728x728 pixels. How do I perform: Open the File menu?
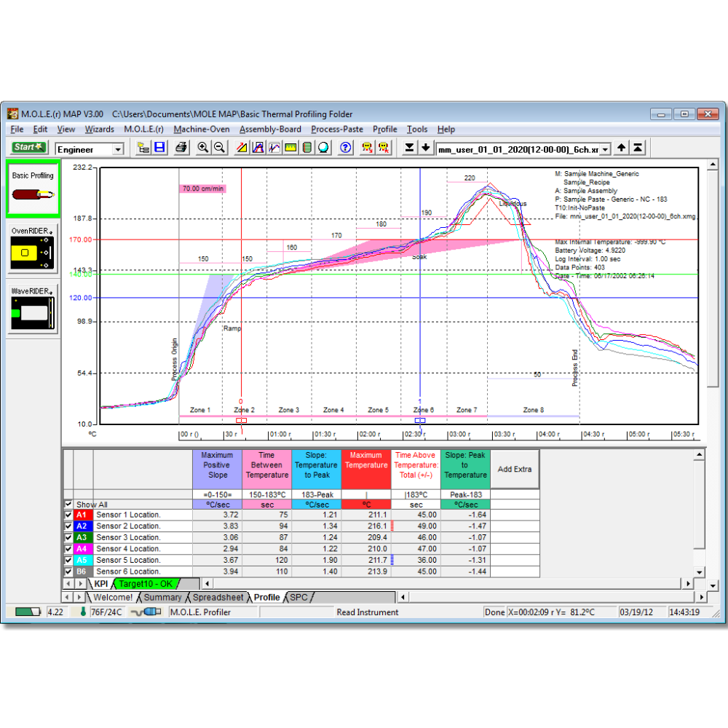17,130
